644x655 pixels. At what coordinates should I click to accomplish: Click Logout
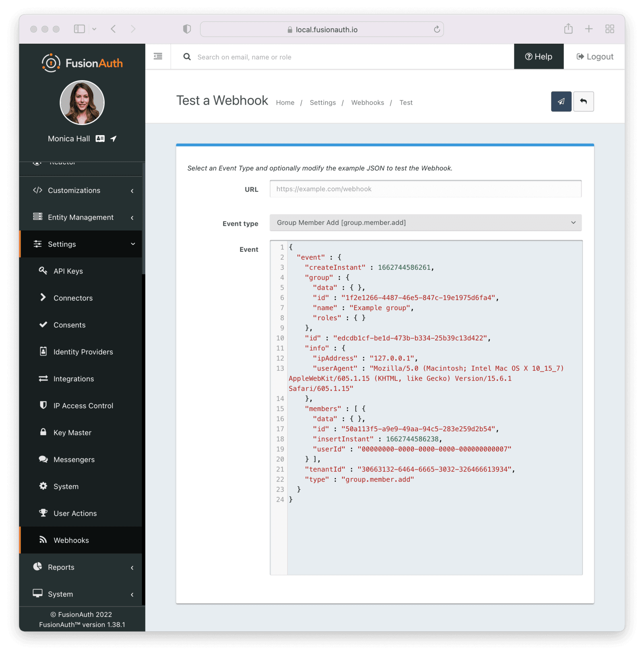click(594, 57)
